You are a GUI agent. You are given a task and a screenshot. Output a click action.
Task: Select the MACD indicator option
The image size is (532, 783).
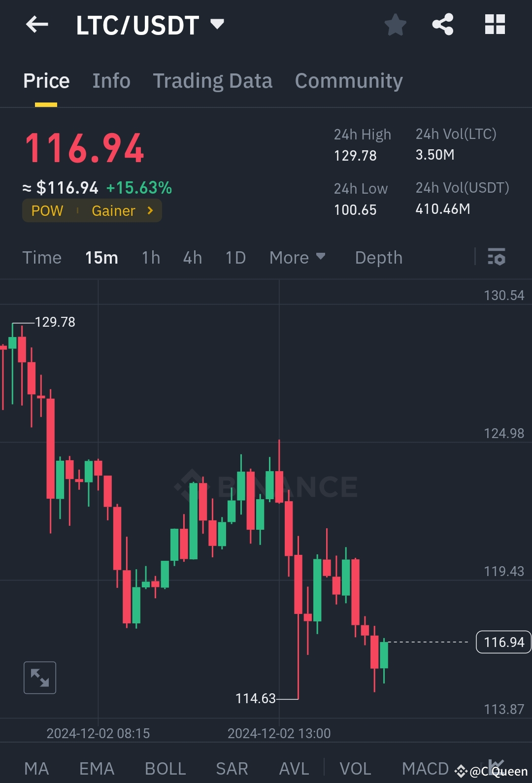point(426,768)
